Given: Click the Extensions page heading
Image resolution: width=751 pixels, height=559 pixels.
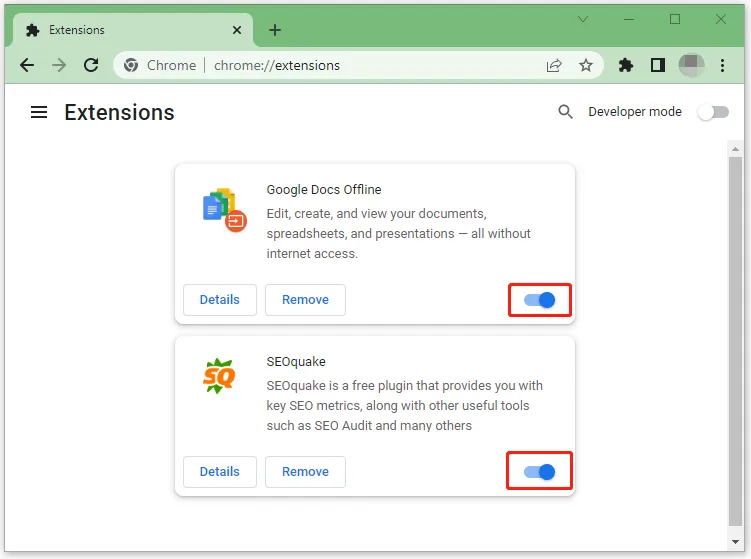Looking at the screenshot, I should (119, 113).
